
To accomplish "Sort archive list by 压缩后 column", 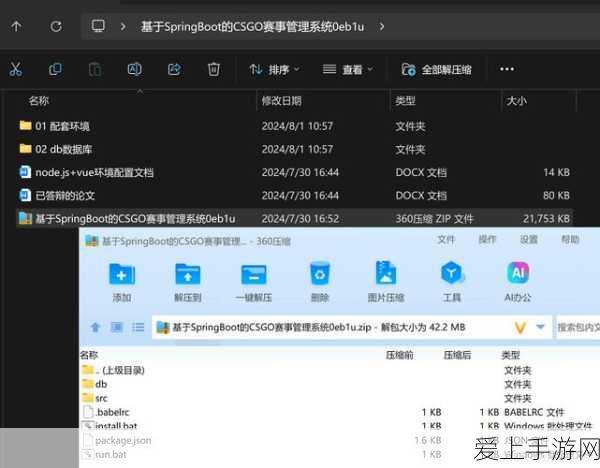I will pyautogui.click(x=457, y=355).
